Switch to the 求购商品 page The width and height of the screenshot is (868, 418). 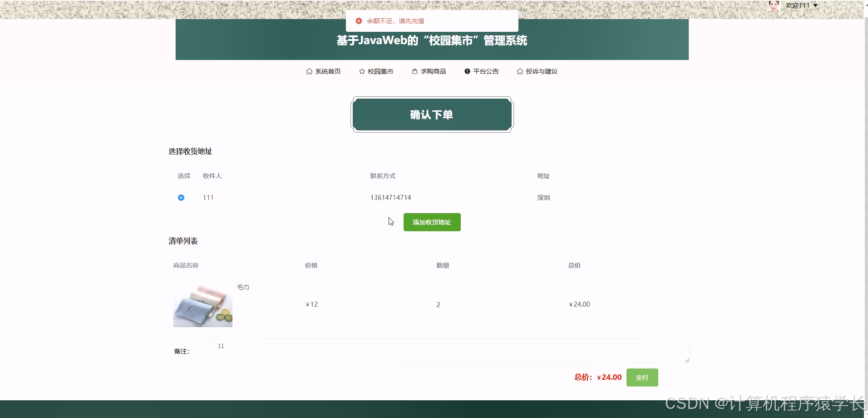click(x=433, y=71)
